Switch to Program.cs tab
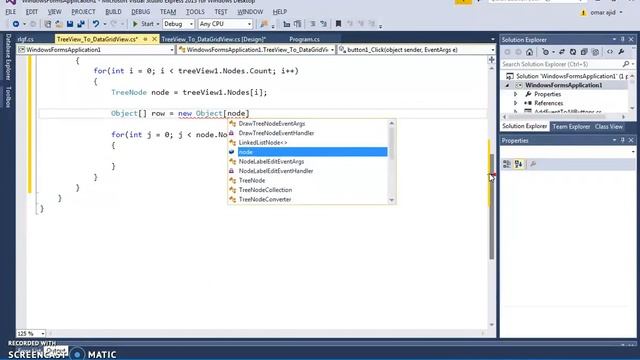The image size is (640, 360). (x=304, y=39)
